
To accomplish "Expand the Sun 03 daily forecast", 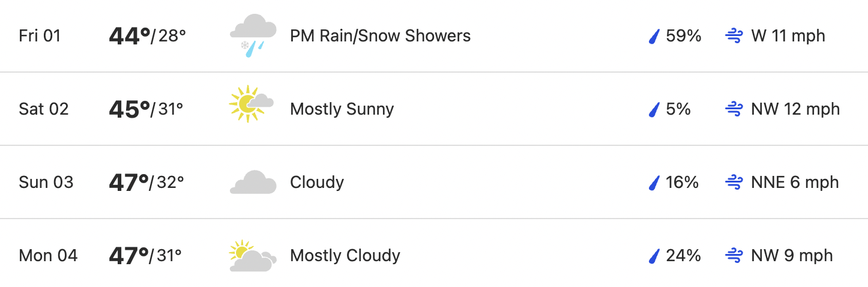I will click(x=434, y=182).
